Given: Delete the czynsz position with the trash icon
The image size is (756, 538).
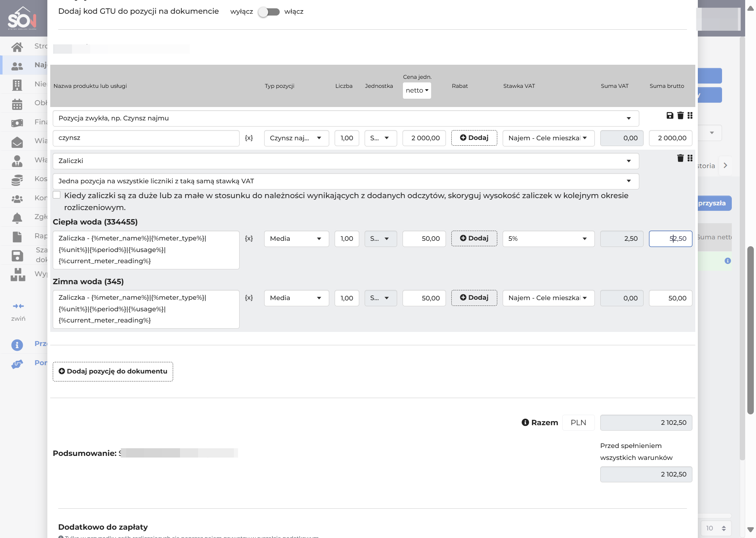Looking at the screenshot, I should coord(680,115).
